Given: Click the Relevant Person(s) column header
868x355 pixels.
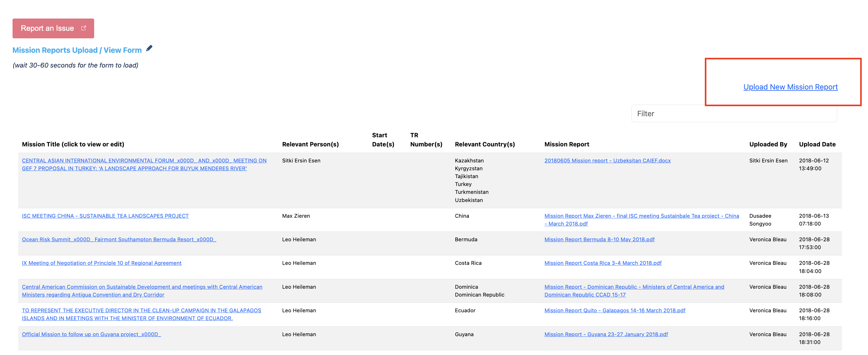Looking at the screenshot, I should (x=310, y=145).
